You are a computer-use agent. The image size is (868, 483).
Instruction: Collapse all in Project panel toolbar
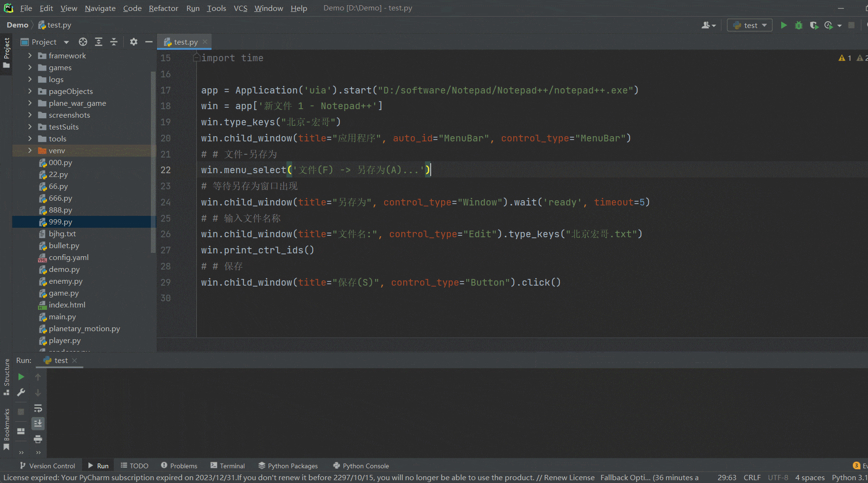pyautogui.click(x=114, y=42)
